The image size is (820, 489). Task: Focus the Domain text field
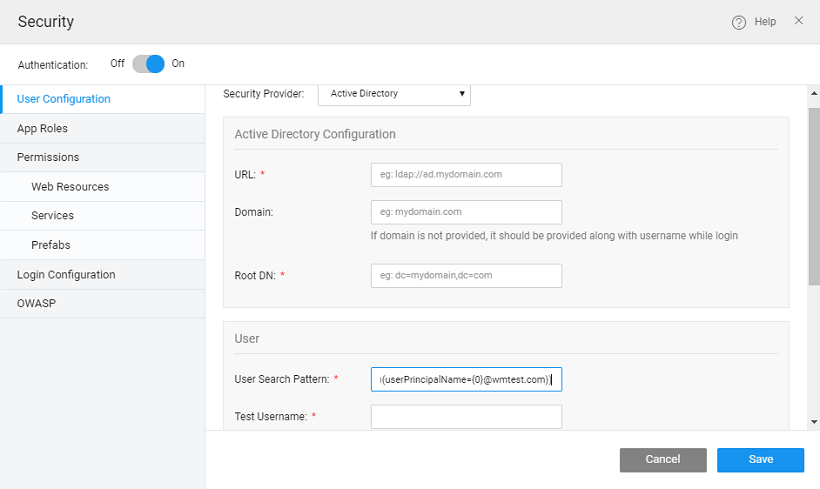point(466,212)
